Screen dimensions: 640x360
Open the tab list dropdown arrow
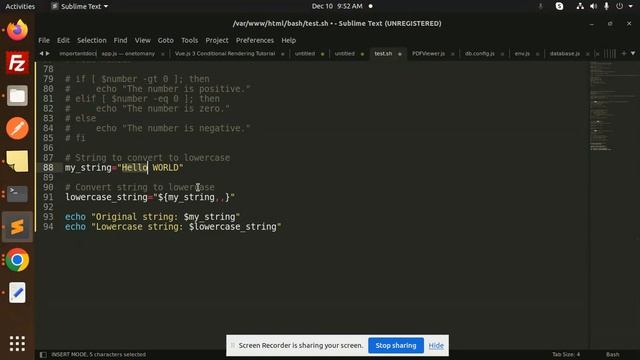pos(633,53)
